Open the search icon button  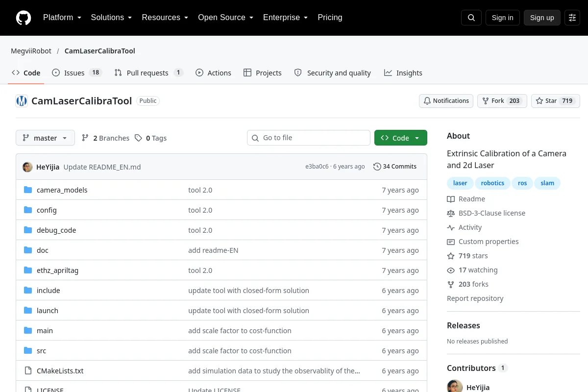[x=471, y=18]
